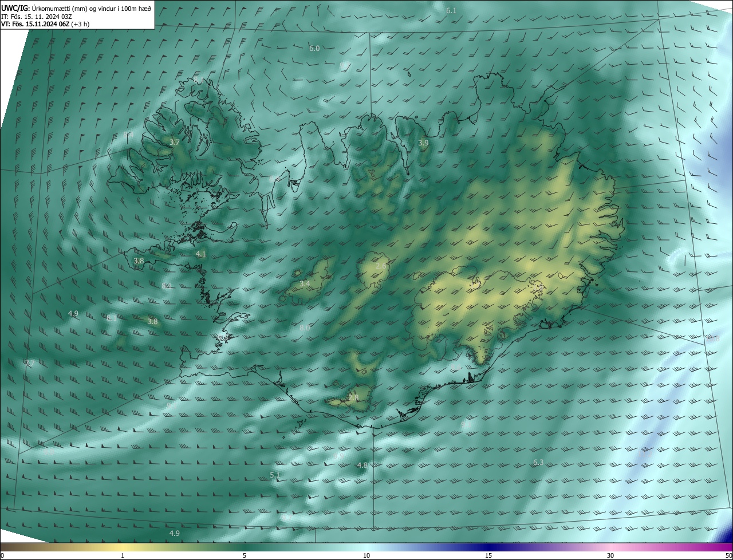Click the '15' tick on the color scale
The width and height of the screenshot is (733, 560).
pos(488,555)
